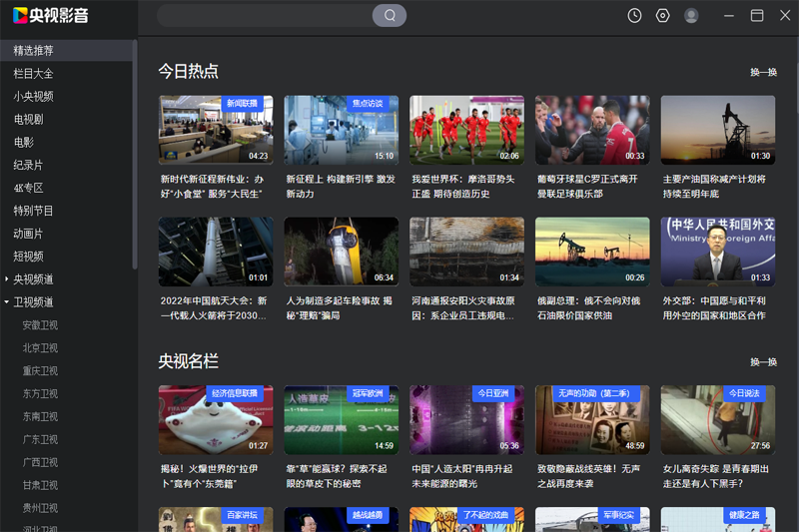Viewport: 799px width, 532px height.
Task: Open watch history clock icon
Action: 634,15
